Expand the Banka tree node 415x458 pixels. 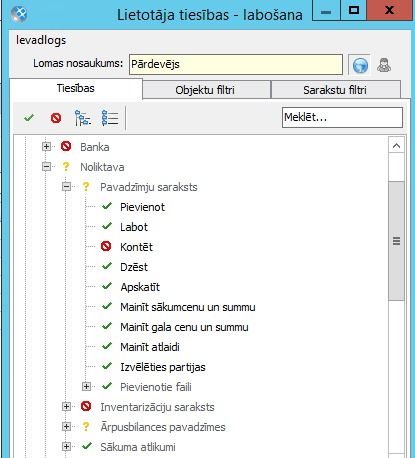click(x=46, y=146)
